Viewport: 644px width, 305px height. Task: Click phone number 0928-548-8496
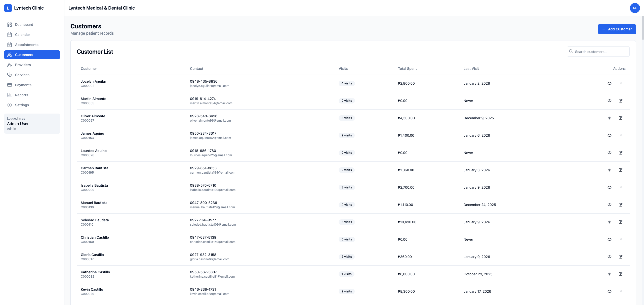pos(204,116)
